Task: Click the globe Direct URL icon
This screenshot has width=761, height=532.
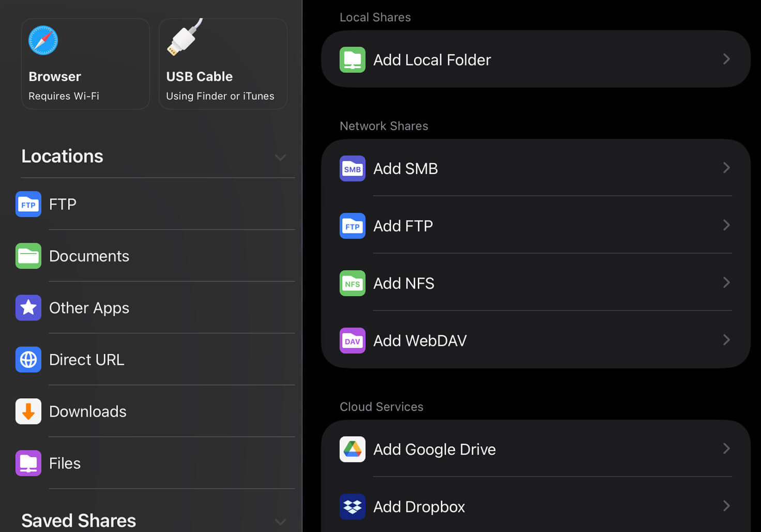Action: pos(28,359)
